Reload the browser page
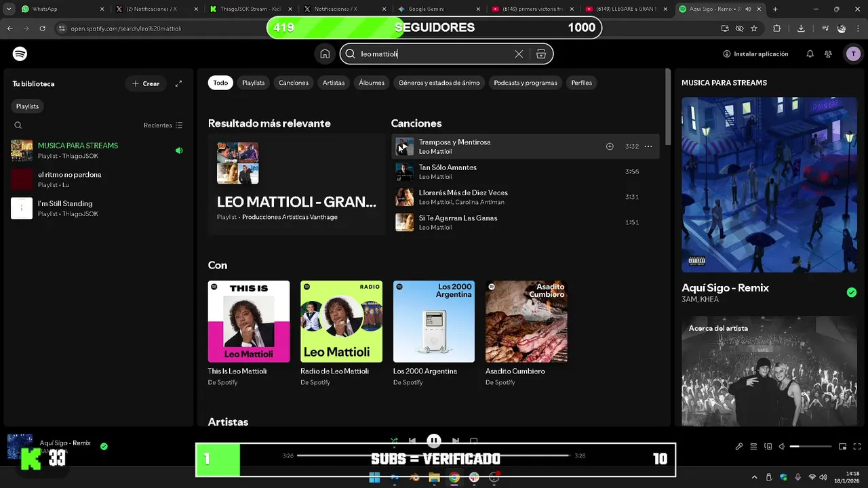This screenshot has width=868, height=488. (x=42, y=28)
